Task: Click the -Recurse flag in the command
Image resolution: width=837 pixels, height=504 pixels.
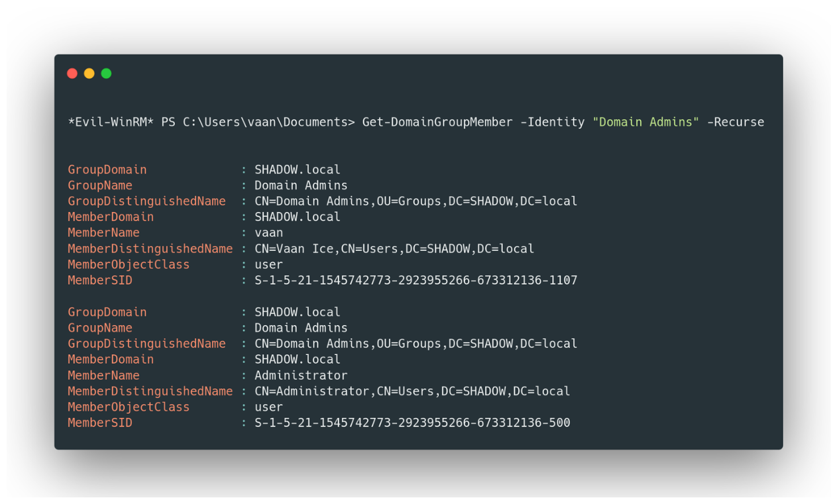Action: tap(735, 123)
